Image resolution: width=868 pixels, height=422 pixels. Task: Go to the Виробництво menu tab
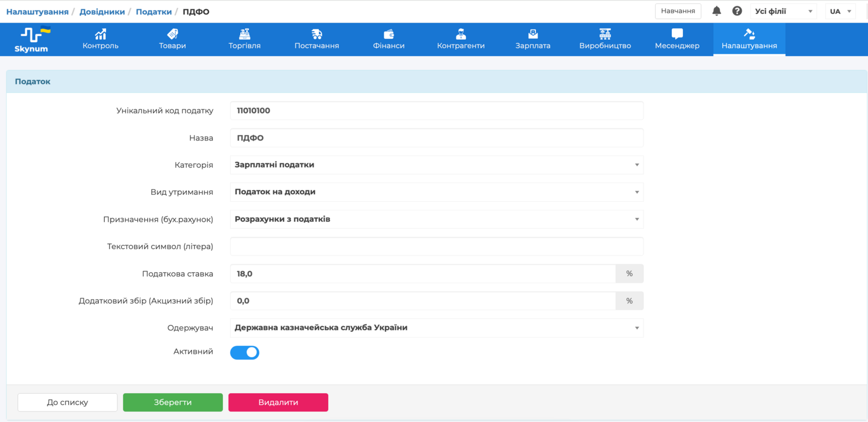(605, 39)
